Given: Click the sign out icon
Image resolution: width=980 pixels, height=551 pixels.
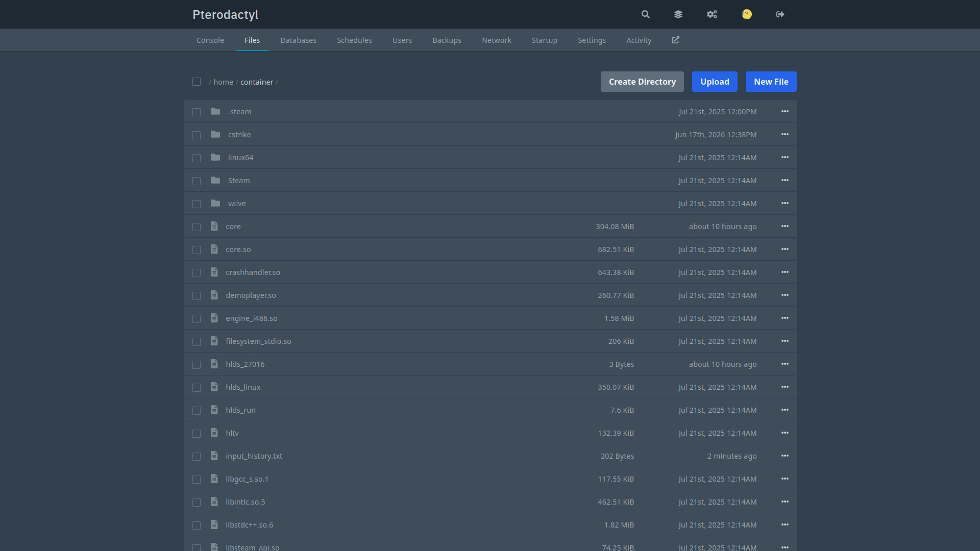Looking at the screenshot, I should (780, 14).
